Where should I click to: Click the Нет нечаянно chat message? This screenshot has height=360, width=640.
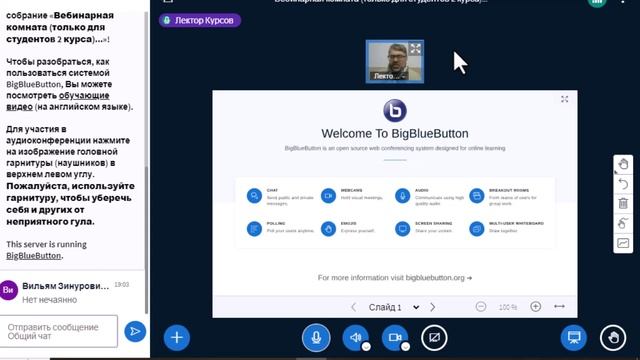[49, 300]
